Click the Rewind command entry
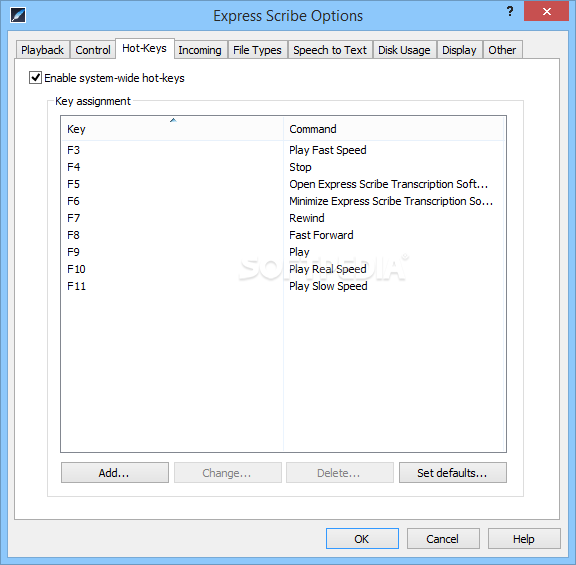Viewport: 576px width, 565px height. [307, 218]
